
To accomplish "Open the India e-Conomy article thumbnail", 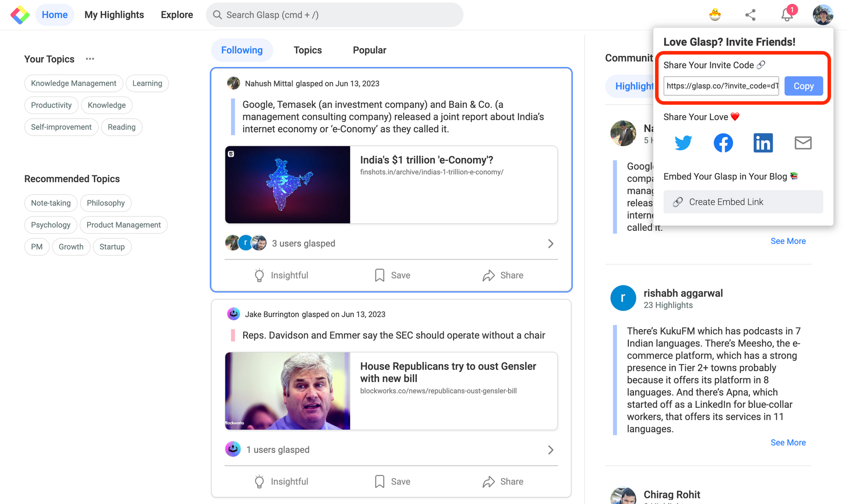I will click(x=288, y=185).
